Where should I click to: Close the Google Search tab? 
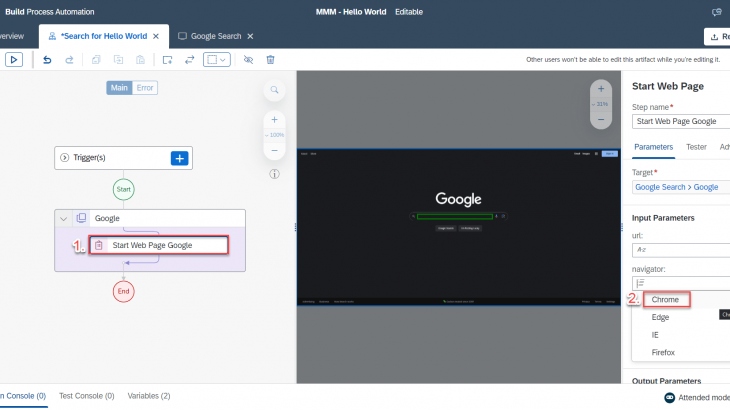click(x=250, y=36)
